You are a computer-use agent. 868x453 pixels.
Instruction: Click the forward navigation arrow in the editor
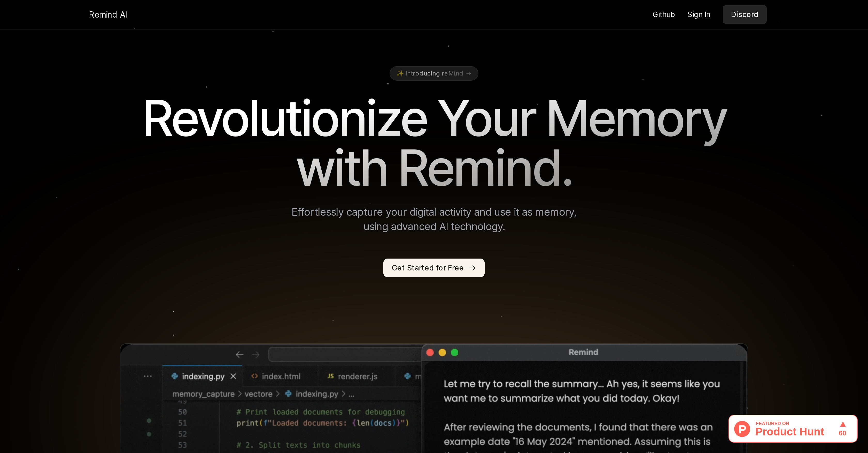pos(255,354)
